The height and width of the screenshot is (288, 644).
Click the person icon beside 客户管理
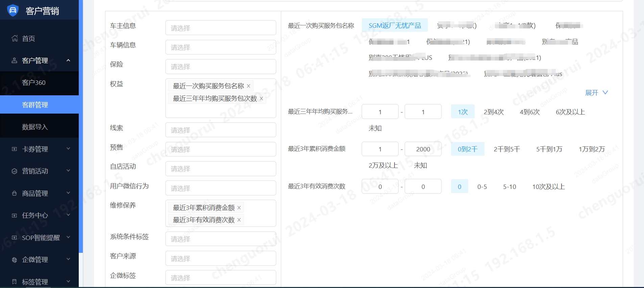(14, 61)
